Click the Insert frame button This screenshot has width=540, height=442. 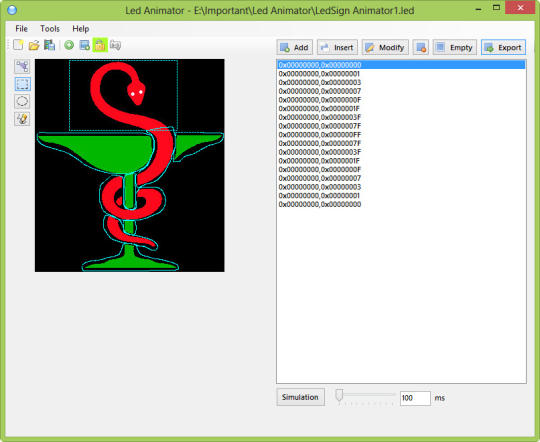coord(337,48)
